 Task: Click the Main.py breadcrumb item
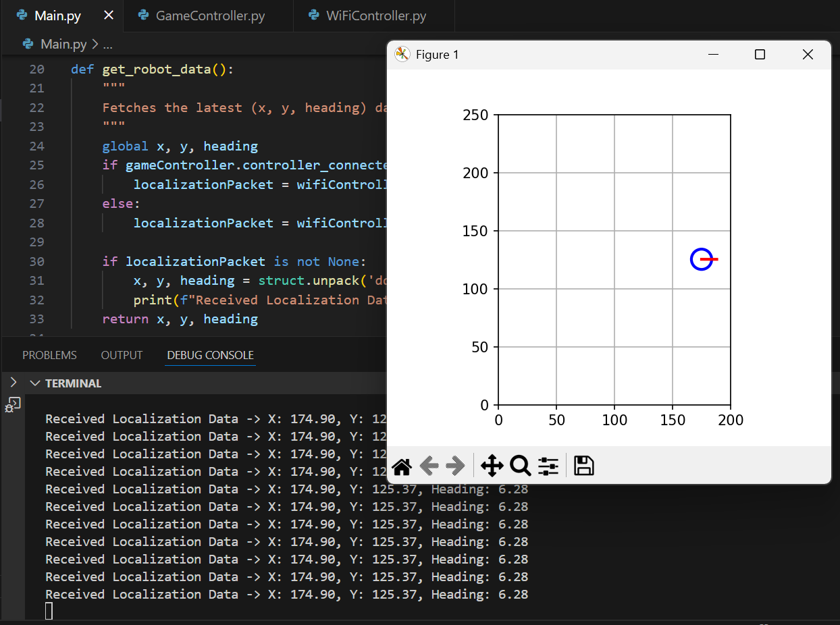click(x=63, y=45)
